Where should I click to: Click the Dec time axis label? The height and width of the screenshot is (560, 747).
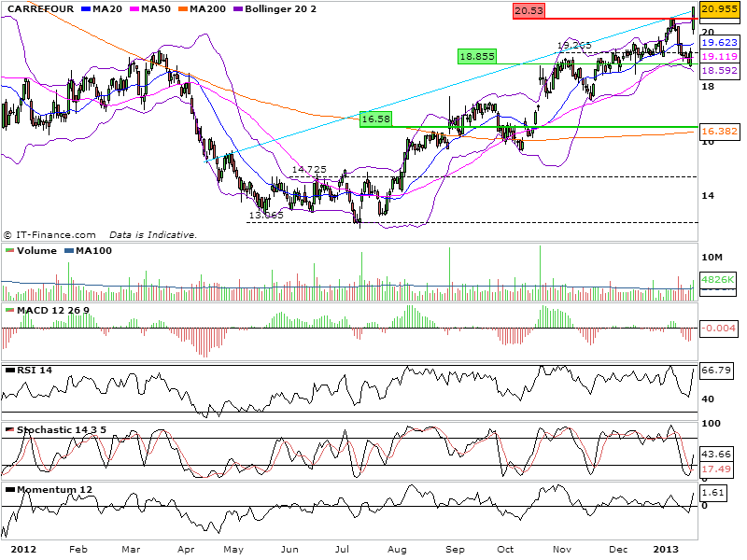(x=618, y=550)
